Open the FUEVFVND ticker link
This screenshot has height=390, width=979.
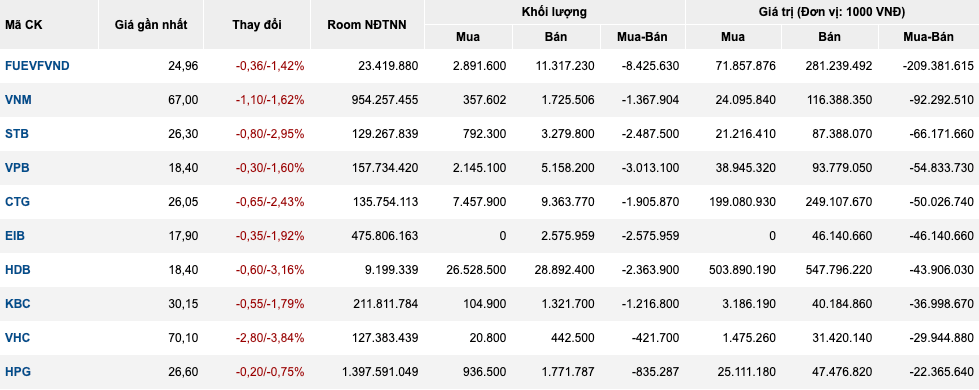point(37,66)
